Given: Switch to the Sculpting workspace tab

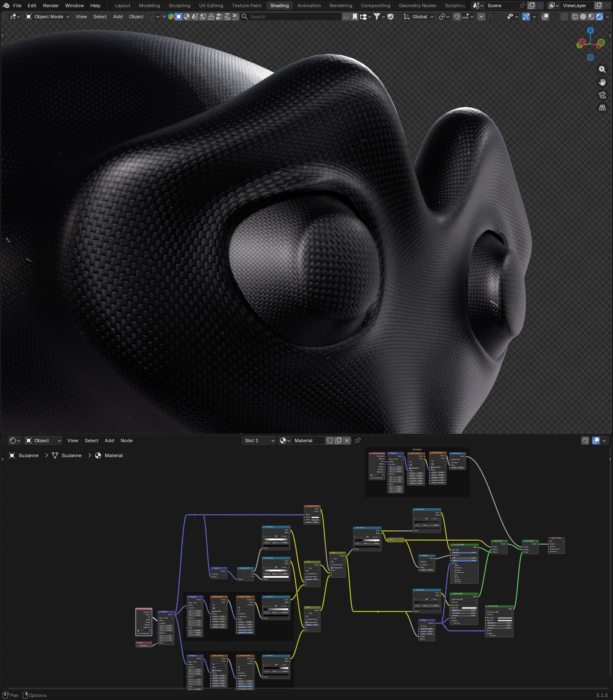Looking at the screenshot, I should [x=179, y=6].
